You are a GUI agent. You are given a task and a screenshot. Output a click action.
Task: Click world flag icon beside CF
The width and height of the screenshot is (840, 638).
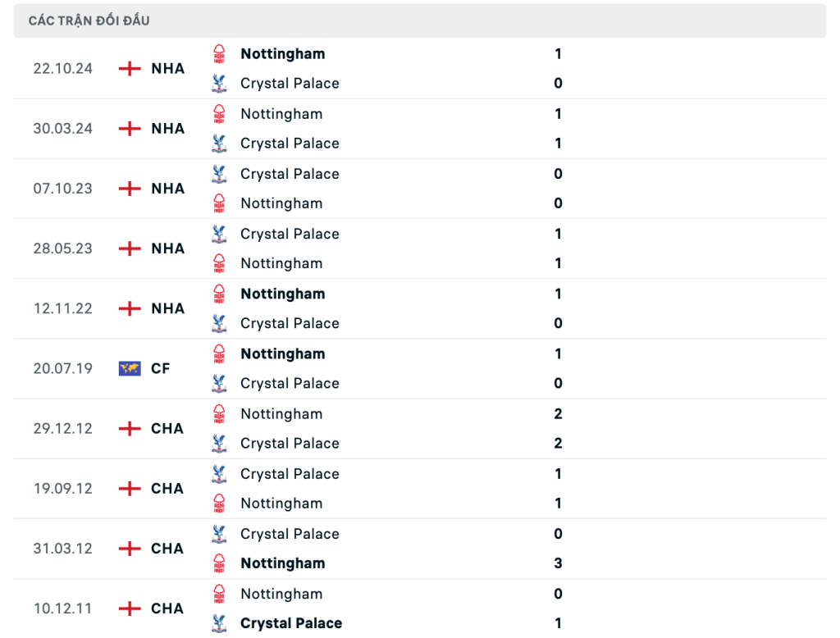[x=130, y=368]
